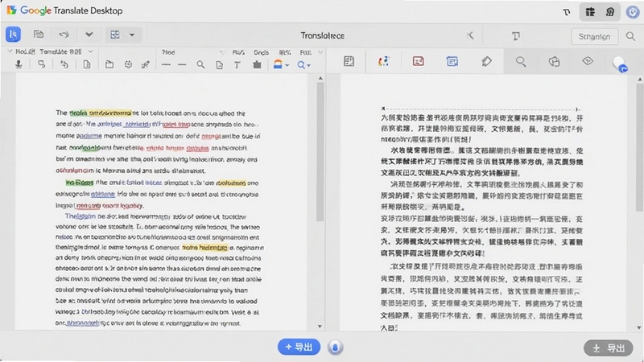
Task: Click the left pane scroll up arrow
Action: (320, 78)
